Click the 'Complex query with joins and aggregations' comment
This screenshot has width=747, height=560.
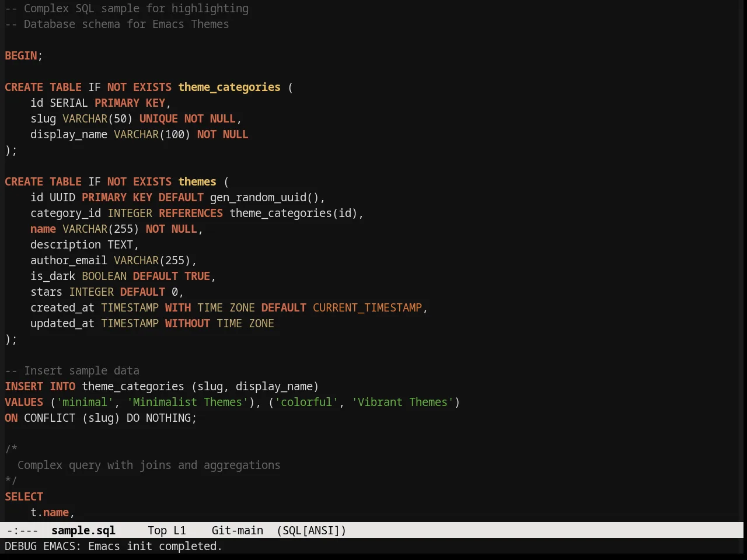149,465
